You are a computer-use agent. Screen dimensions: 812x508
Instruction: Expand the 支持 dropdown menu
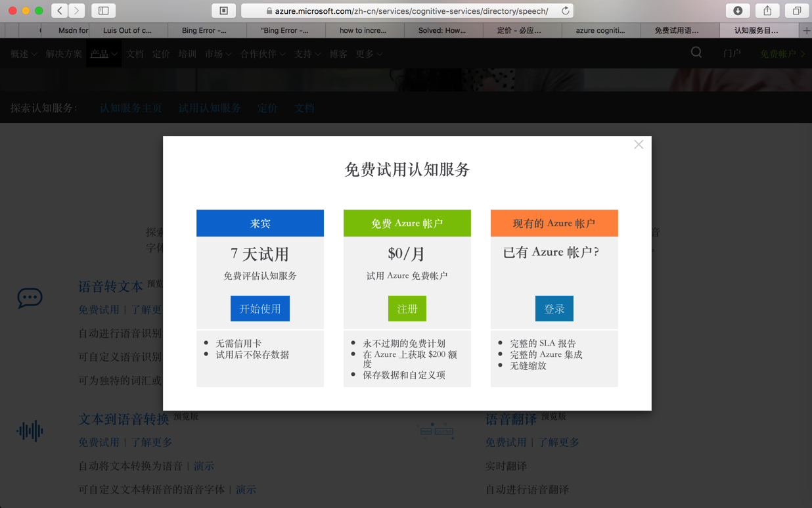pyautogui.click(x=307, y=54)
